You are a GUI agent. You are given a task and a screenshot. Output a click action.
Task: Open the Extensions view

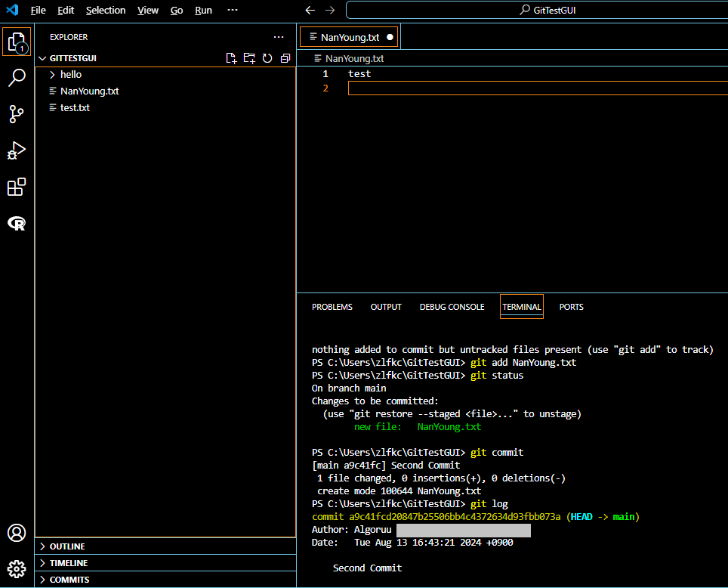[x=17, y=187]
